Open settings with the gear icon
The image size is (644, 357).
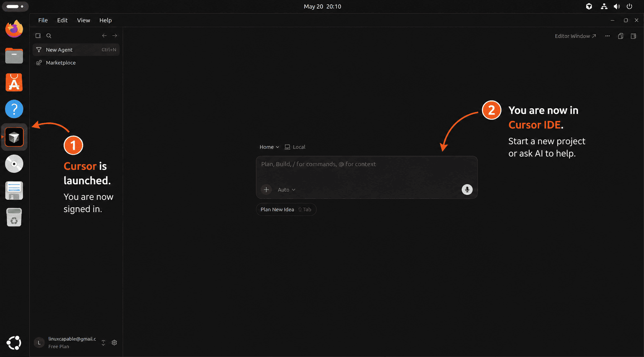[x=114, y=342]
